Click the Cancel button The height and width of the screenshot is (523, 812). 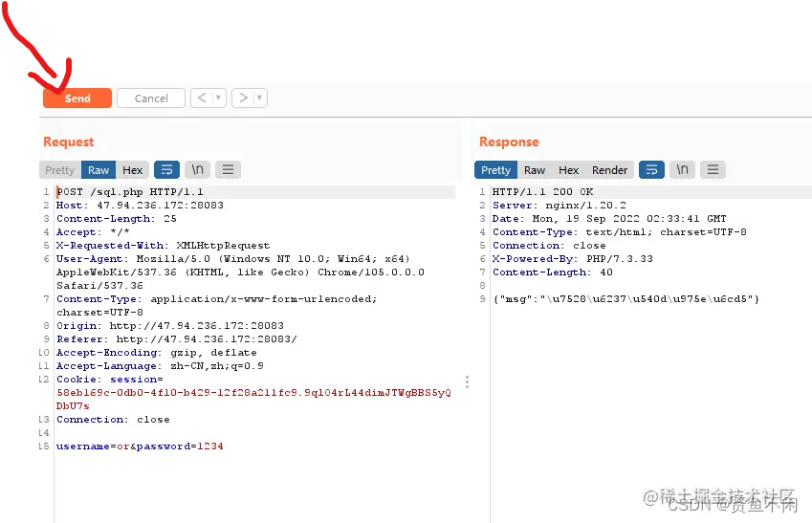pos(151,98)
